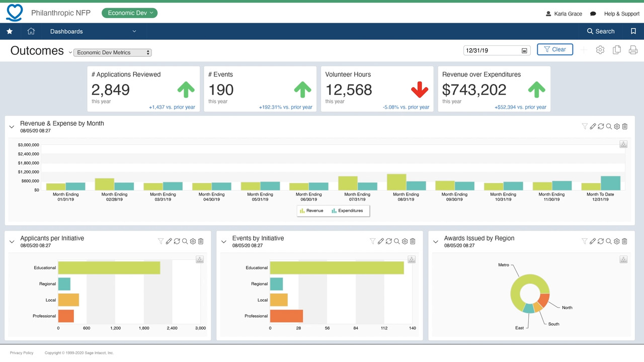Open the Economic Dev entity dropdown

tap(129, 13)
